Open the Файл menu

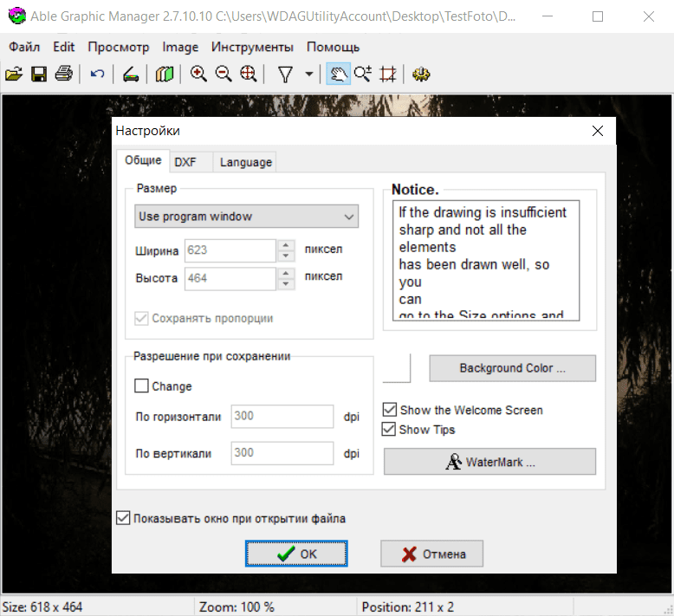[x=24, y=47]
